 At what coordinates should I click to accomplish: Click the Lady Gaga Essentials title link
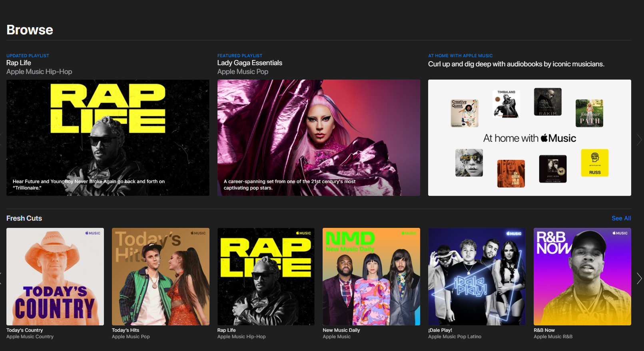pyautogui.click(x=250, y=63)
